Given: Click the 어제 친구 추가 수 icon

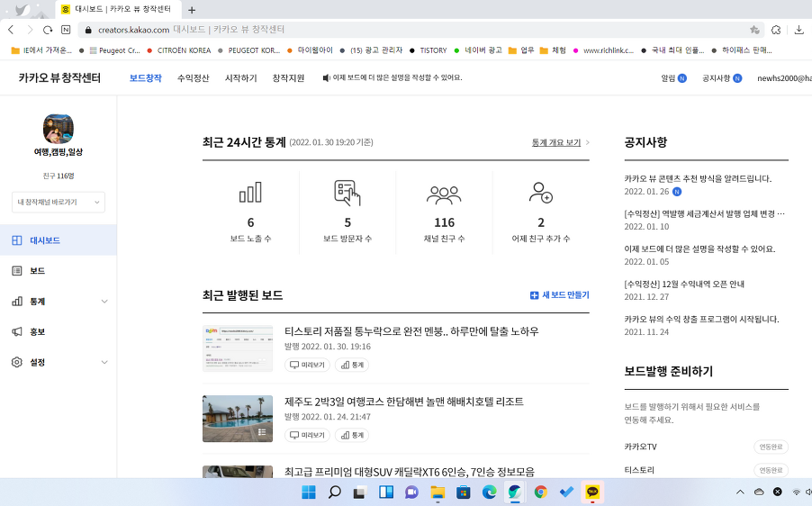Looking at the screenshot, I should (x=541, y=192).
